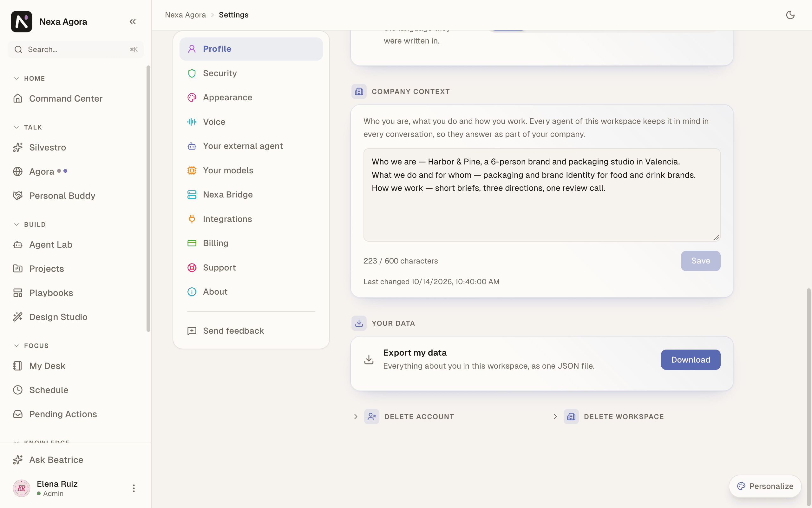
Task: Switch to the Voice settings tab
Action: 251,122
